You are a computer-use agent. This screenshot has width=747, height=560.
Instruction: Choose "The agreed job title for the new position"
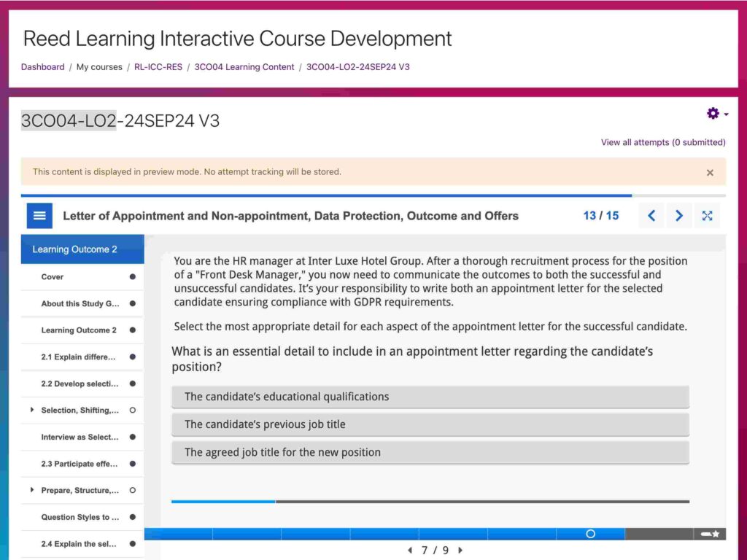[x=430, y=452]
